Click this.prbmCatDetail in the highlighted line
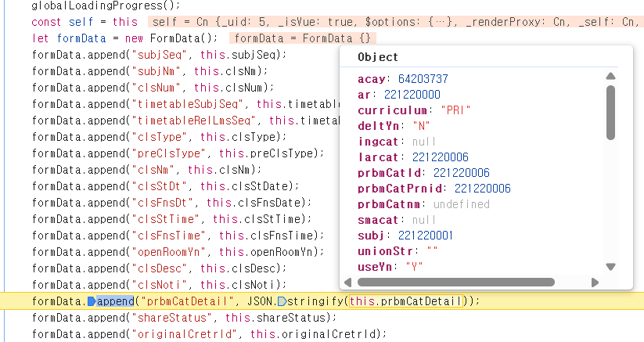 tap(406, 301)
